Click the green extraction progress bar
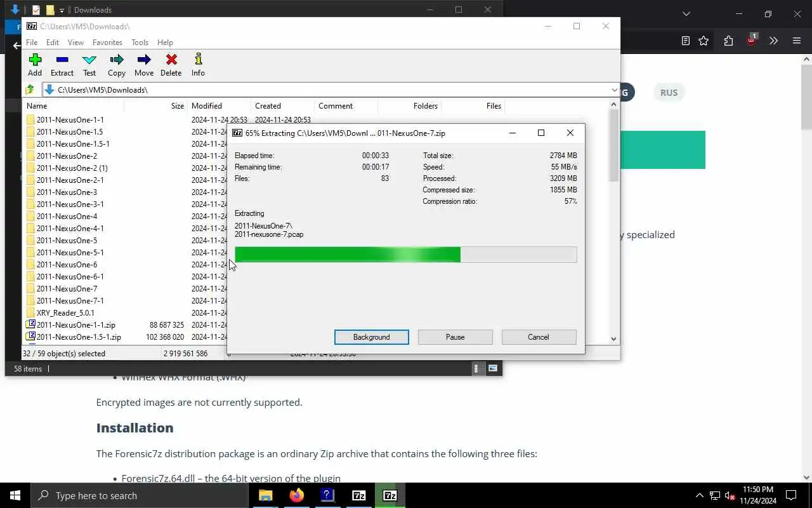This screenshot has height=508, width=812. click(x=406, y=255)
